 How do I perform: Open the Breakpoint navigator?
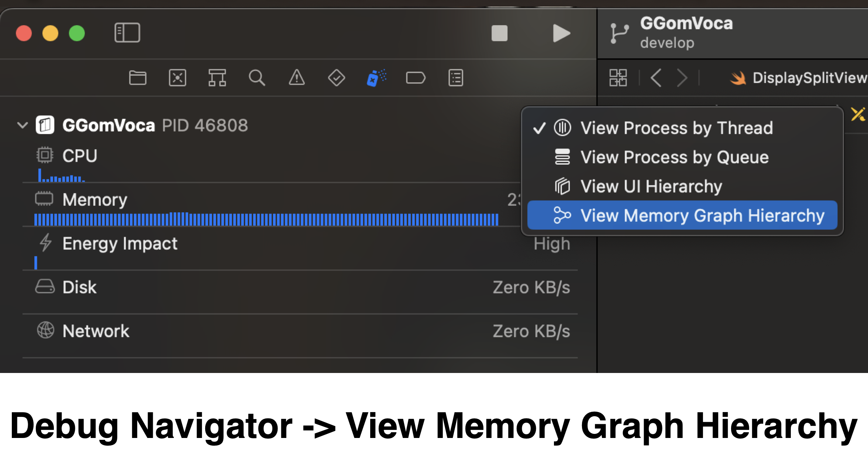click(416, 78)
